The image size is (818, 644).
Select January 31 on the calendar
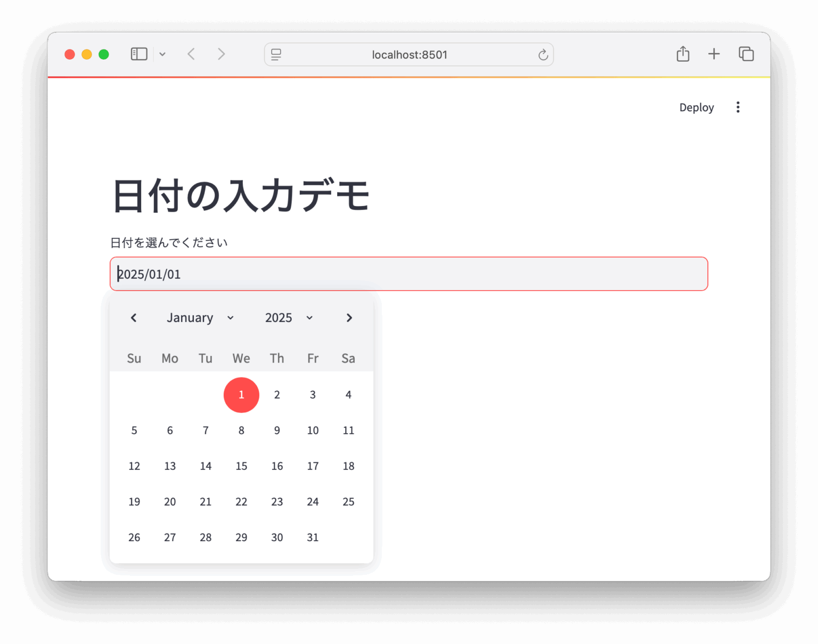point(313,537)
